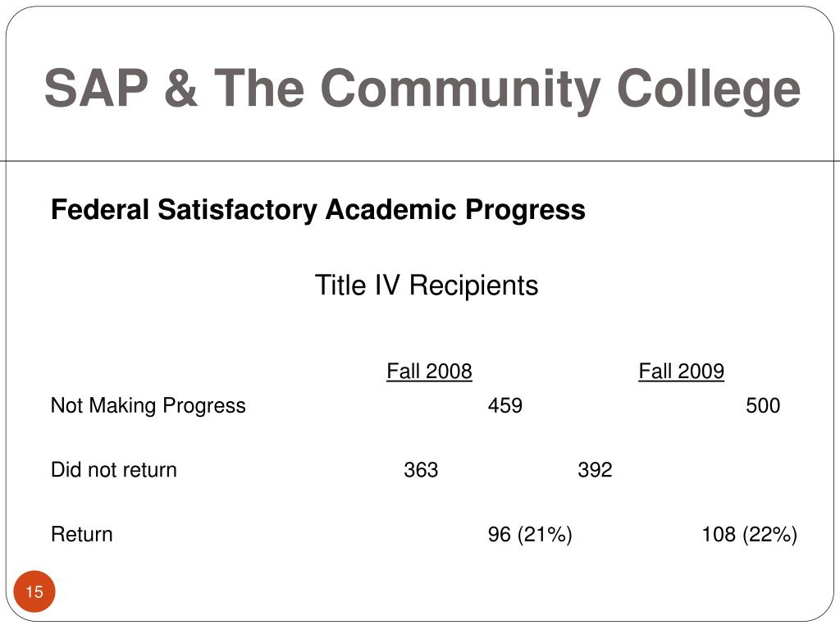This screenshot has width=840, height=630.
Task: Click the word Progress in bold heading
Action: point(525,210)
